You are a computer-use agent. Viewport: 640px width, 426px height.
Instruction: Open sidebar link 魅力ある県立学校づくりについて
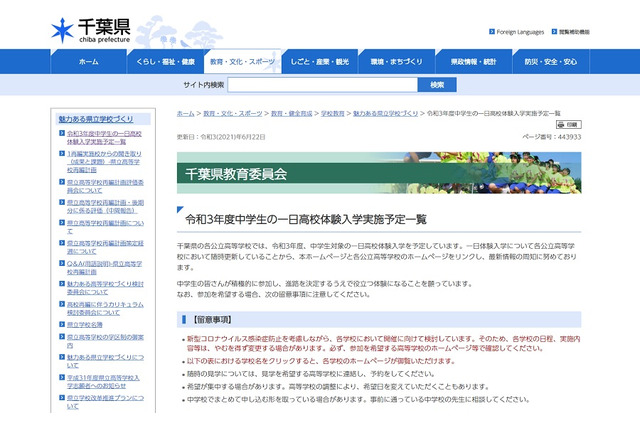[105, 361]
